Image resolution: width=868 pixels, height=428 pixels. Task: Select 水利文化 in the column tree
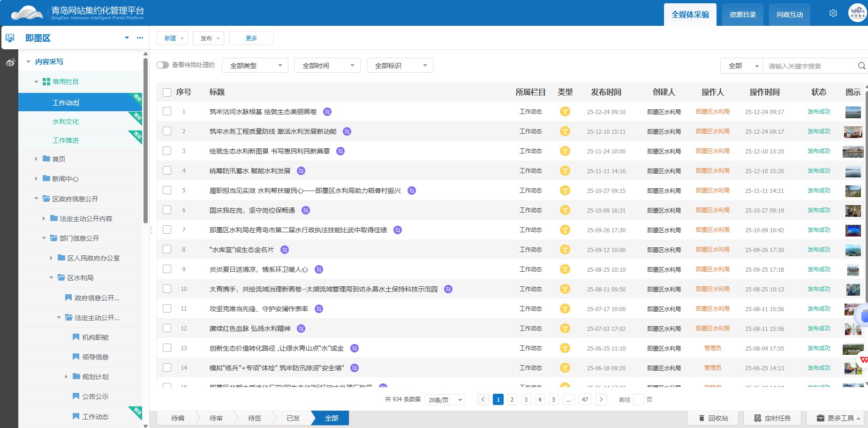[66, 121]
